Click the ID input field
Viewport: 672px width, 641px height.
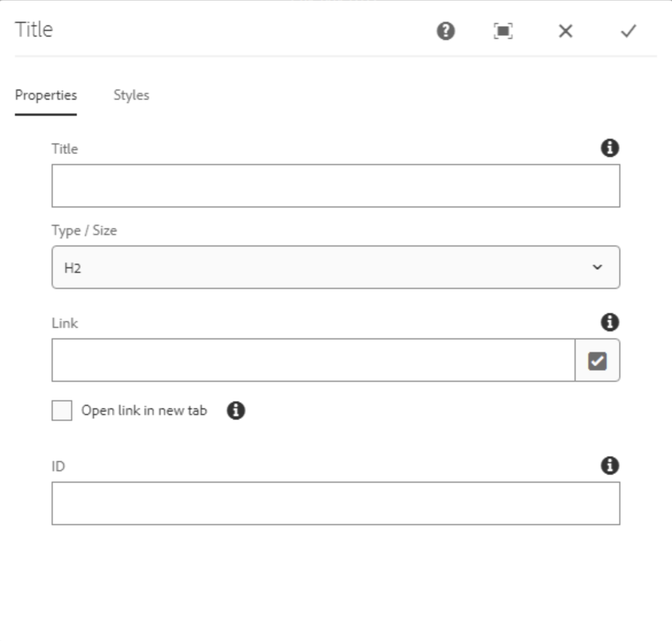click(335, 503)
